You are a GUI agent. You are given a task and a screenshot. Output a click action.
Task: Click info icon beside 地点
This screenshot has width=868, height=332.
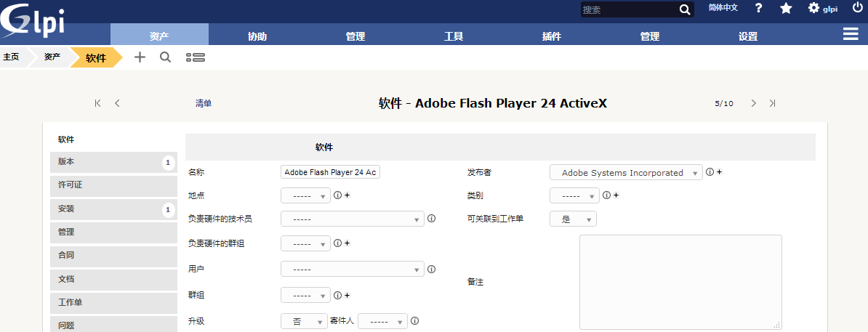tap(337, 195)
